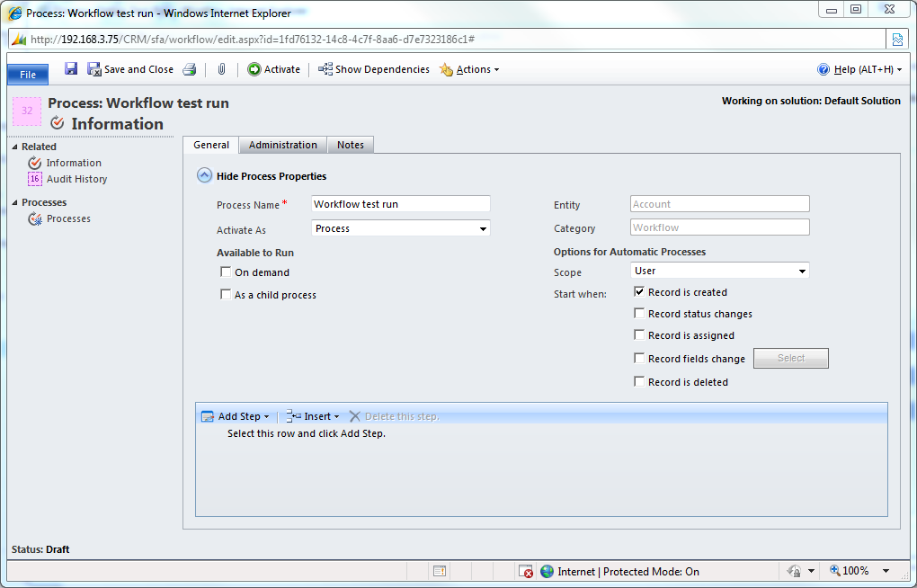
Task: Check 'As a child process'
Action: point(226,293)
